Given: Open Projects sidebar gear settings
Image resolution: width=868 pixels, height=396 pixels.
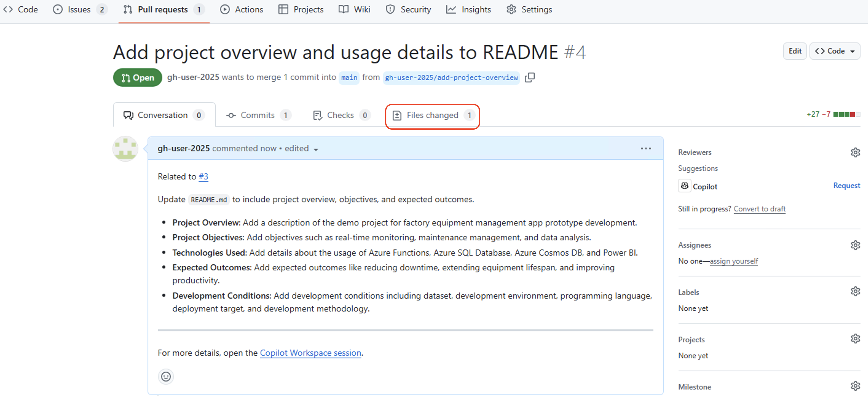Looking at the screenshot, I should pos(855,339).
